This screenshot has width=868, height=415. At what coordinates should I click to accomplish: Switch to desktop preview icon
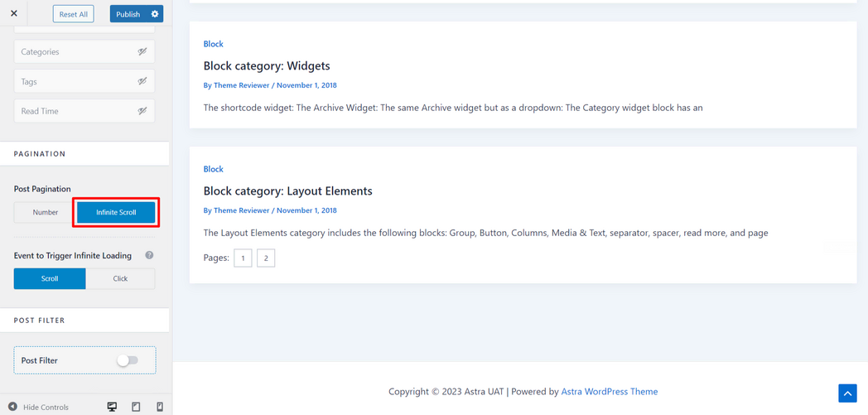[x=112, y=407]
